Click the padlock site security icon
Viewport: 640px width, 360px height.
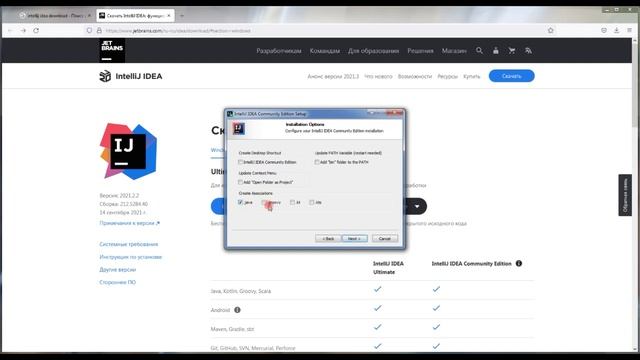(99, 31)
